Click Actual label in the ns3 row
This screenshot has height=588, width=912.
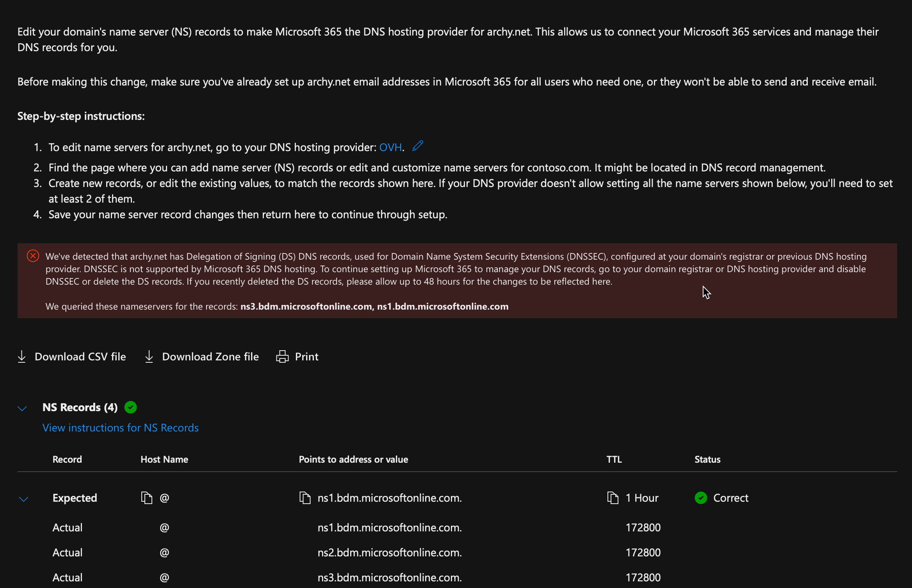point(68,577)
